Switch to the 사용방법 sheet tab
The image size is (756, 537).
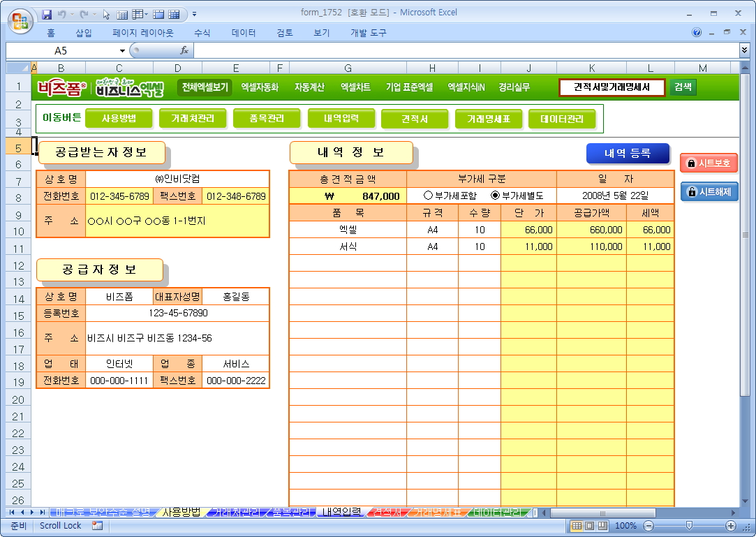[181, 512]
